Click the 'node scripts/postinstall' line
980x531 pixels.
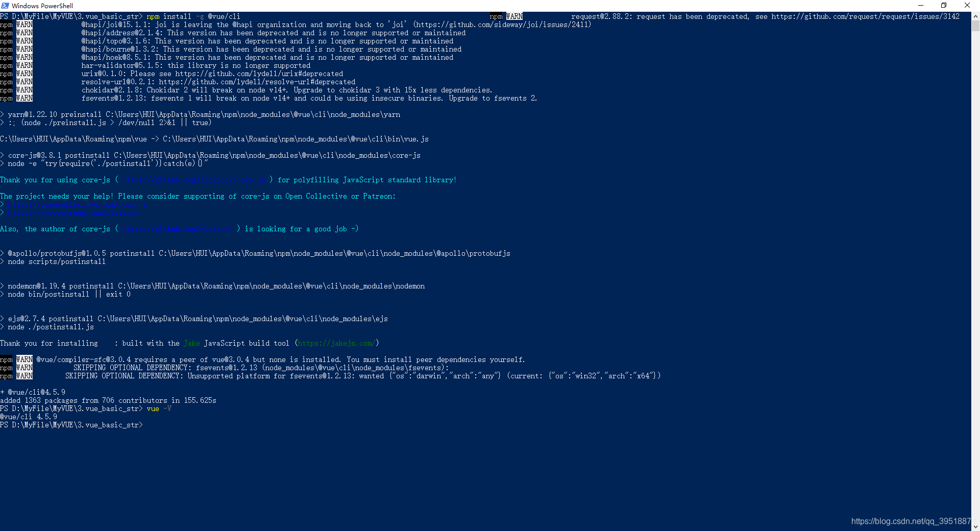click(53, 261)
